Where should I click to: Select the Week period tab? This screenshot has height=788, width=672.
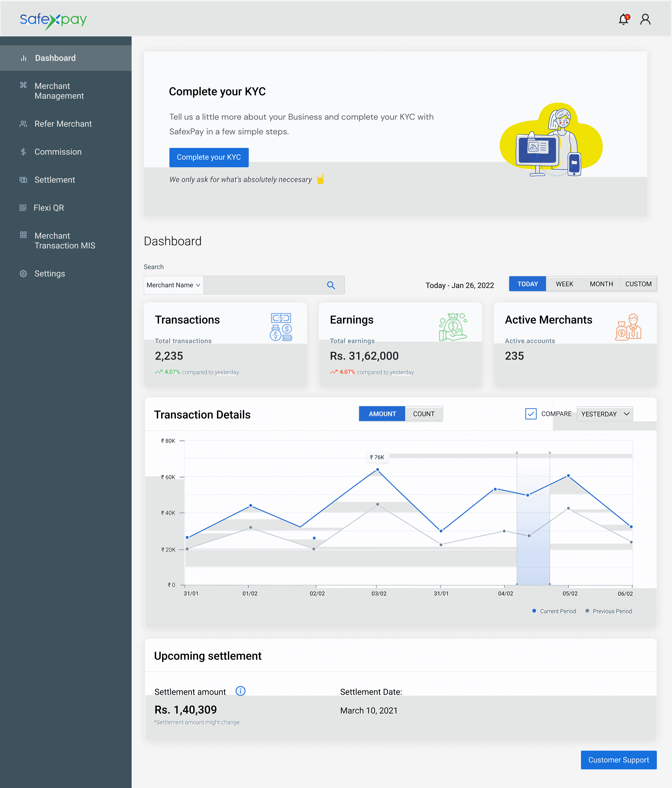564,284
